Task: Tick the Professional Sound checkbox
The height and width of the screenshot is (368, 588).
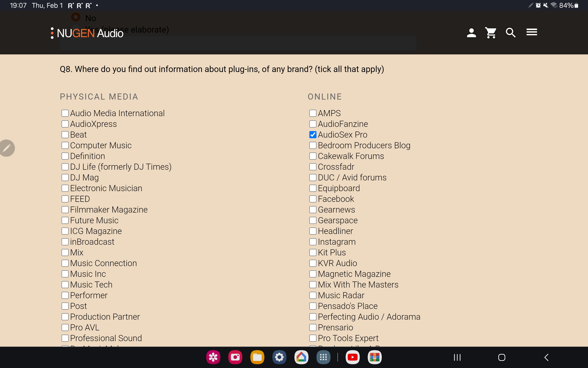Action: tap(65, 338)
